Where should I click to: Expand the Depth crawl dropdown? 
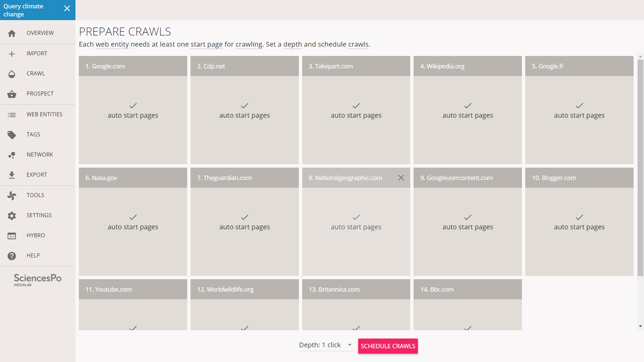pyautogui.click(x=350, y=345)
